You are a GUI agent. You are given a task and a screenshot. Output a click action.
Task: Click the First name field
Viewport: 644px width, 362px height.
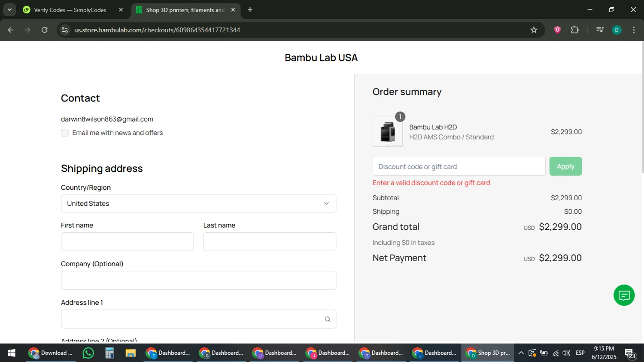(x=128, y=242)
